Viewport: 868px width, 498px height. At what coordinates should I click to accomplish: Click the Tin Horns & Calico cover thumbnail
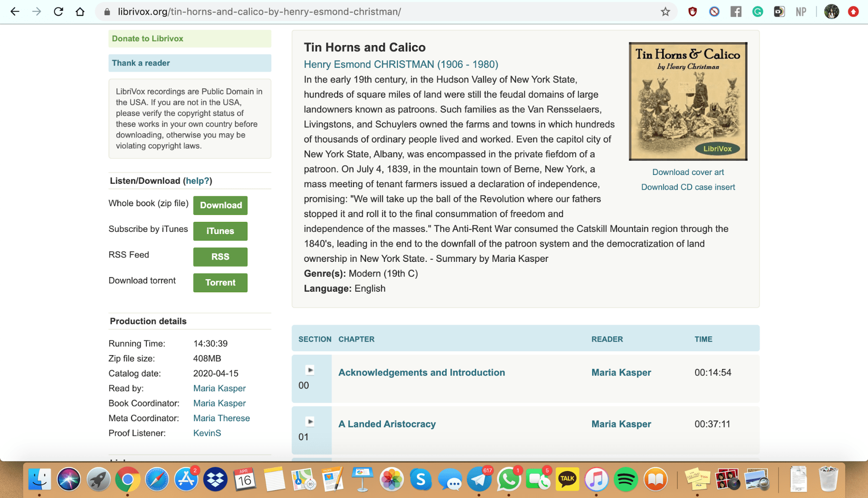click(x=688, y=101)
